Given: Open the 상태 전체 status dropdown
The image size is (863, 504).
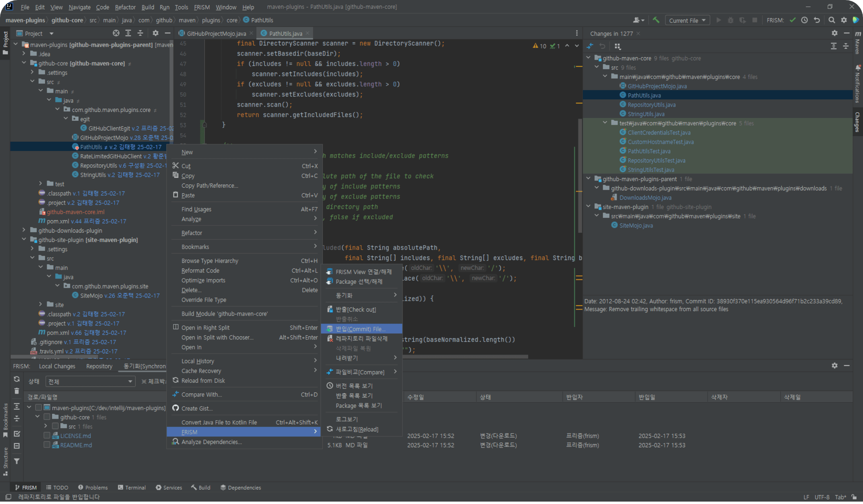Looking at the screenshot, I should click(x=90, y=381).
